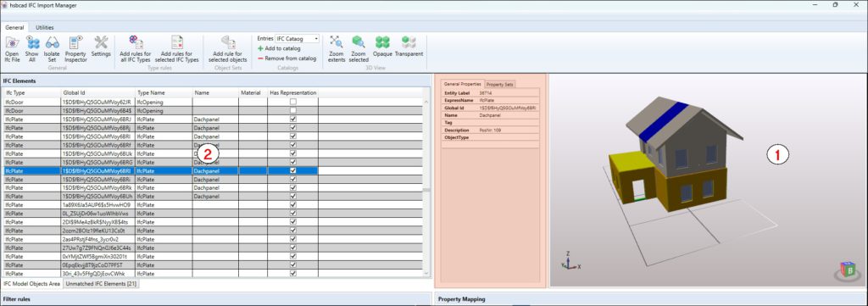Toggle Has Representation for 0EpqEkvjj8T9jzCoD7PFST row
868x306 pixels.
point(292,265)
